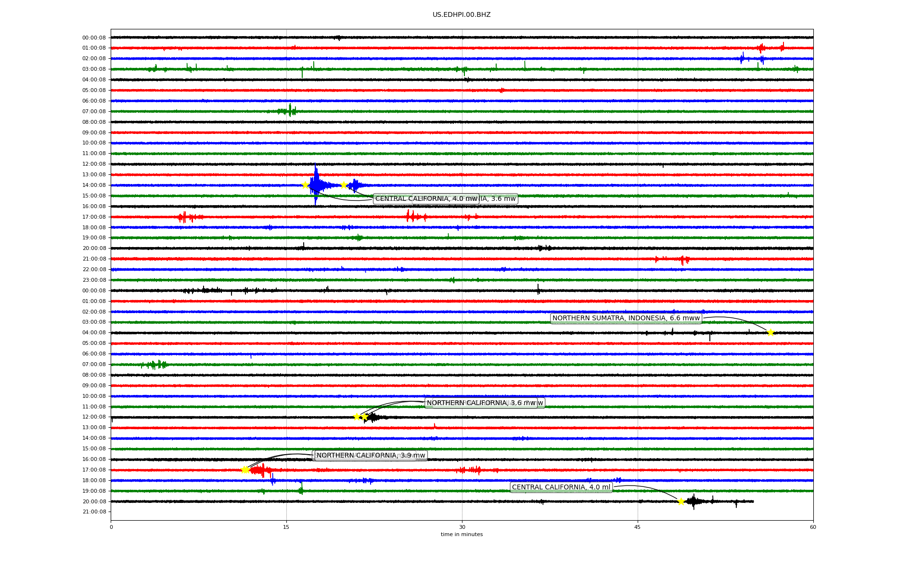Click the black waveform burst near the last trace's end
Screen dimensions: 924x578
tap(693, 501)
